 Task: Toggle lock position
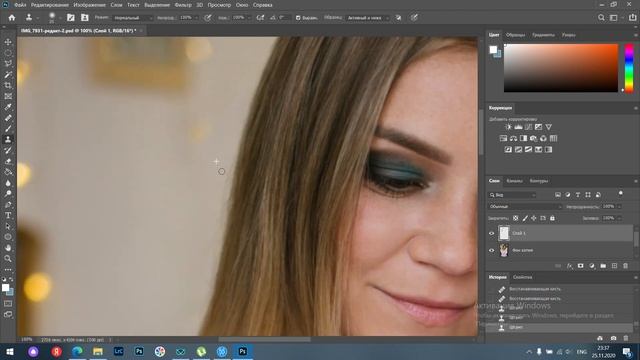[534, 218]
